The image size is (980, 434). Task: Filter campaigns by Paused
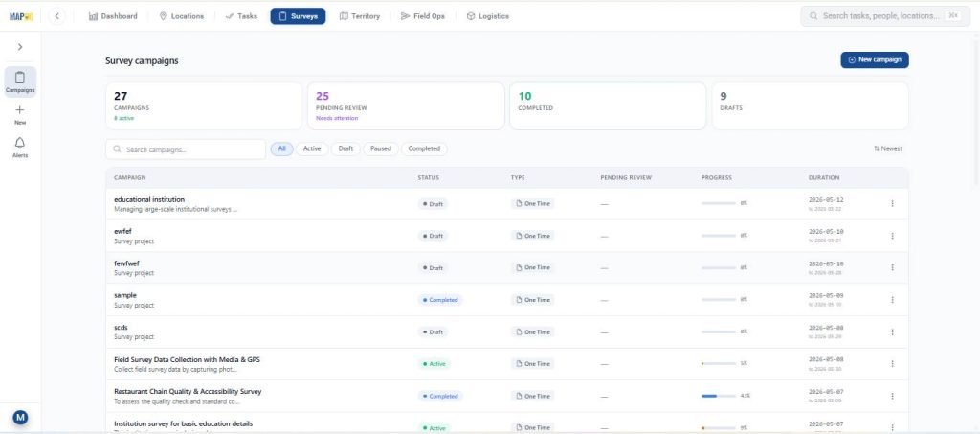[381, 148]
